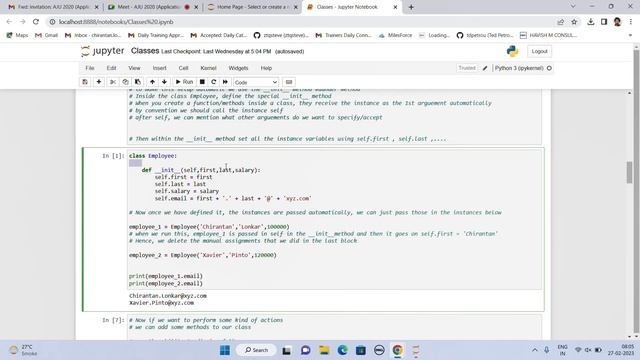Click the Logout button

click(x=539, y=51)
